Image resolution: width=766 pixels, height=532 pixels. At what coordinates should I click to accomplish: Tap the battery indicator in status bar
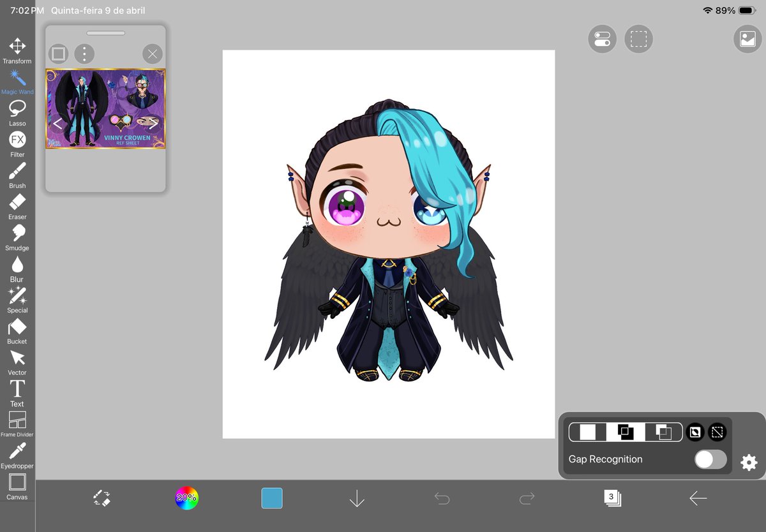click(747, 11)
